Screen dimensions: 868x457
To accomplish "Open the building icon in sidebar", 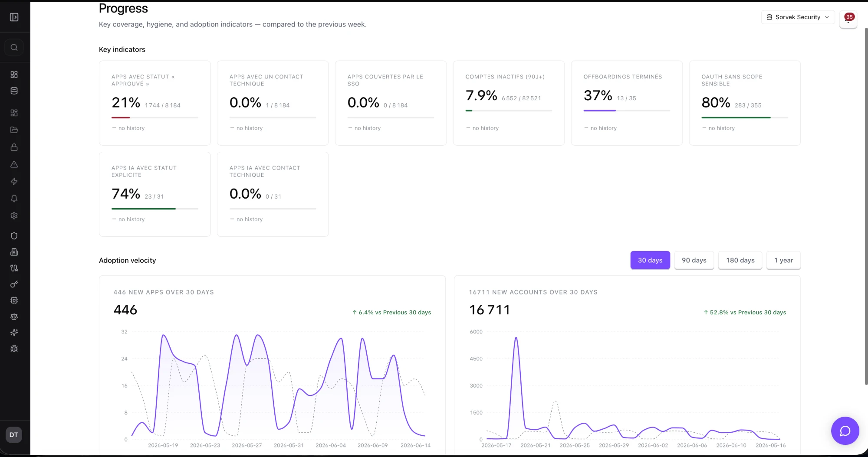I will [14, 252].
